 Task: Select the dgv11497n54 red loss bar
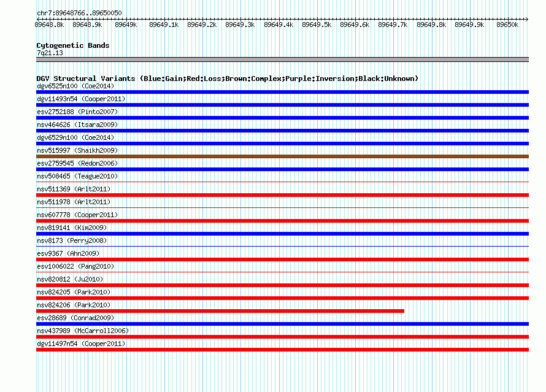(282, 350)
